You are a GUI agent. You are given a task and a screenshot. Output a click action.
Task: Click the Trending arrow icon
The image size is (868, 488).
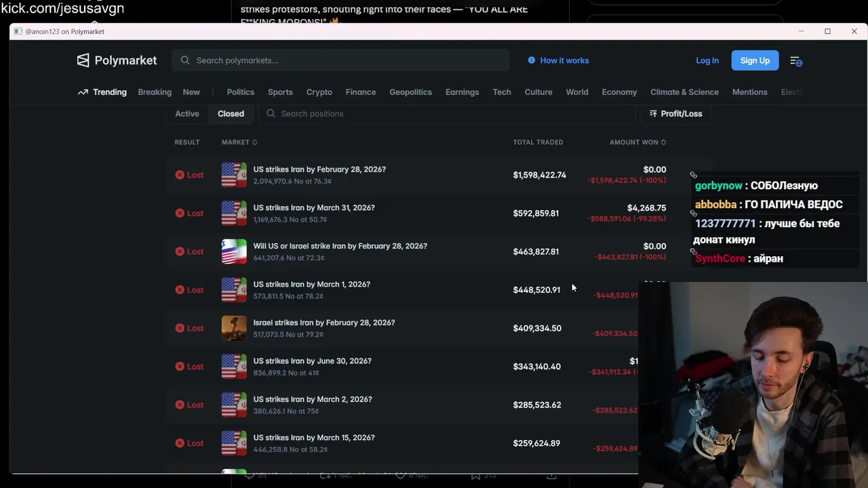[x=83, y=92]
